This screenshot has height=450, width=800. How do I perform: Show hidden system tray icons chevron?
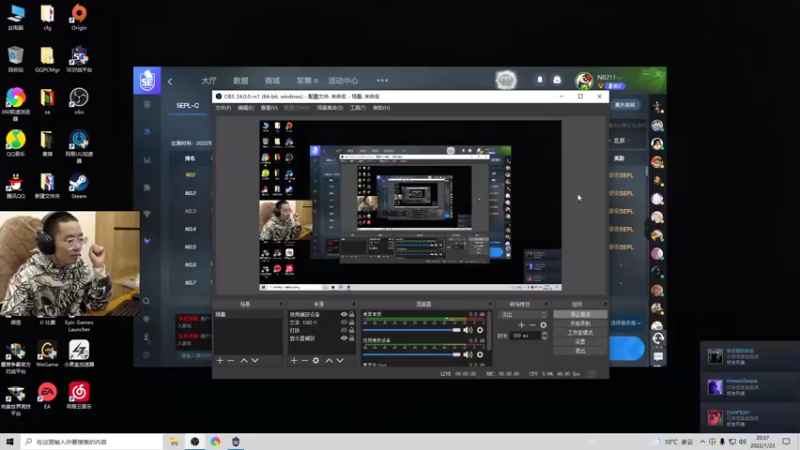click(x=702, y=442)
